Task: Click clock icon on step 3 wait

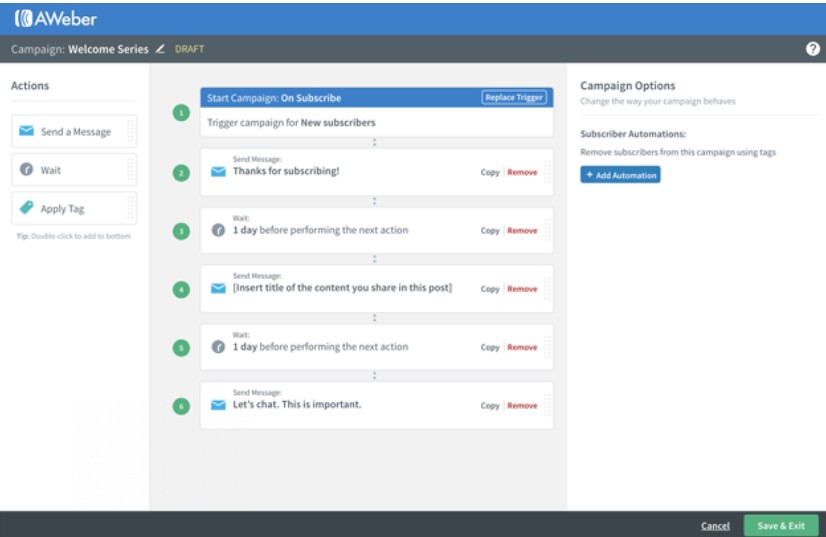Action: 217,230
